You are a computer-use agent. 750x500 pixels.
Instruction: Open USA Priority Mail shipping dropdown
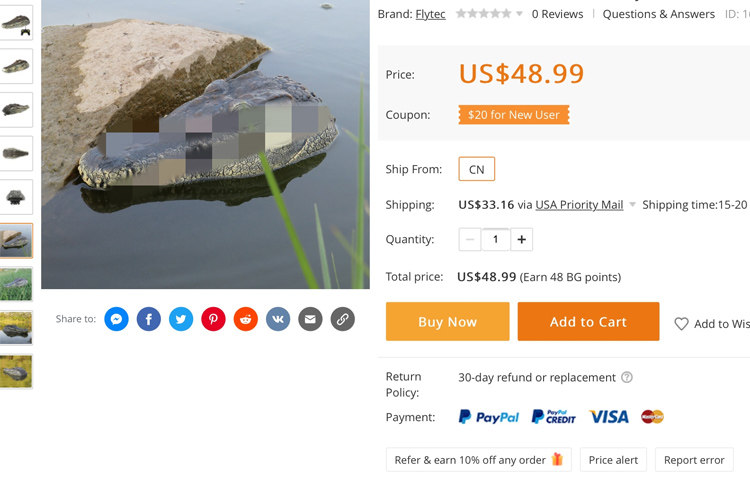tap(632, 205)
